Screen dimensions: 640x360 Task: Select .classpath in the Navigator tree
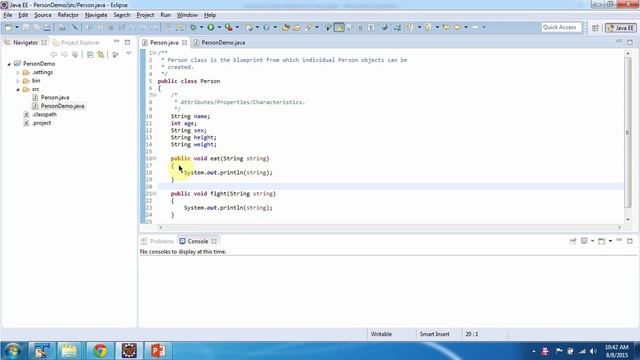point(44,114)
